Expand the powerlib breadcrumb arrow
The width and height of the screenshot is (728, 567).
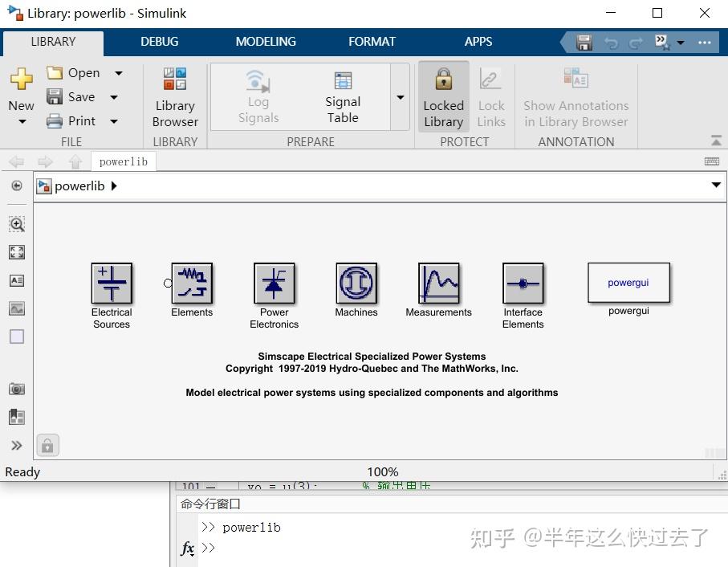tap(114, 186)
